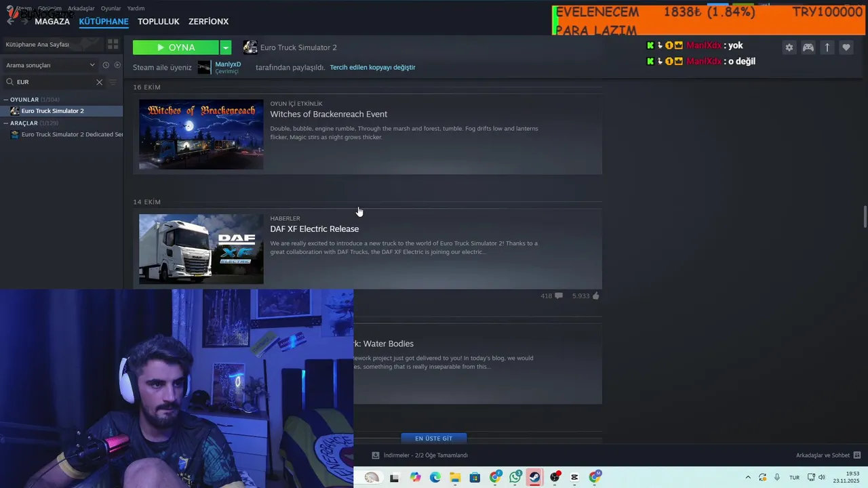Click the upward arrow icon near the gear
Screen dimensions: 868x488
(827, 47)
